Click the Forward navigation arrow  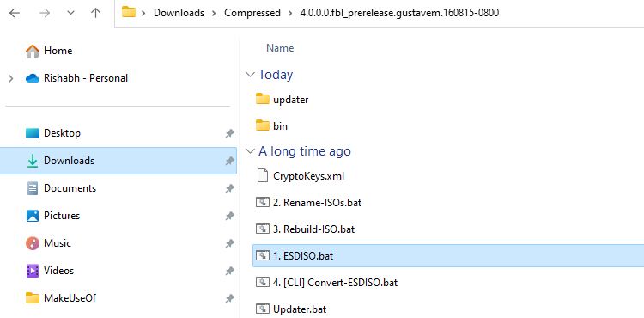coord(45,13)
